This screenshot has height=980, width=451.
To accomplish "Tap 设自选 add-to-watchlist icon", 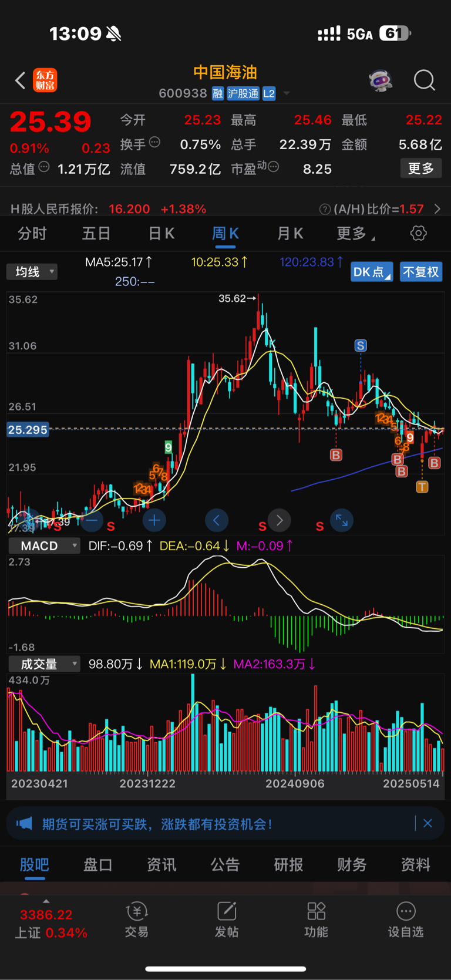I will 406,911.
